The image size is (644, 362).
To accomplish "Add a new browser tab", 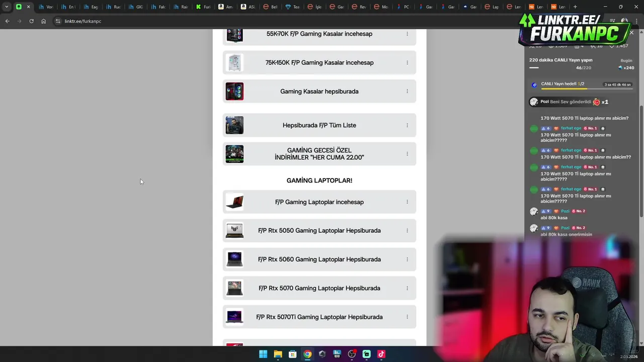I will (575, 7).
